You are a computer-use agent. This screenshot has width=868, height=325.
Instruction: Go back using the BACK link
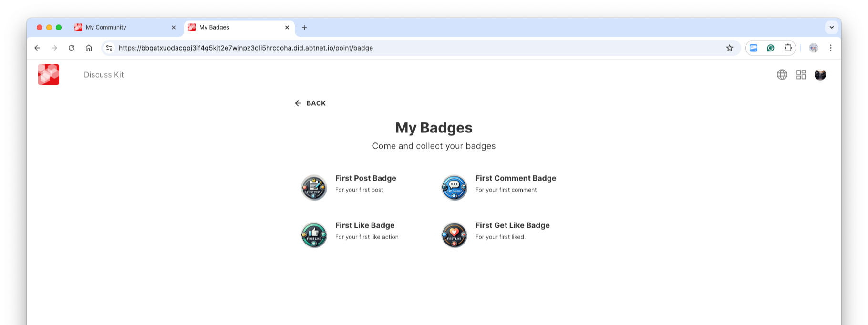click(x=310, y=103)
